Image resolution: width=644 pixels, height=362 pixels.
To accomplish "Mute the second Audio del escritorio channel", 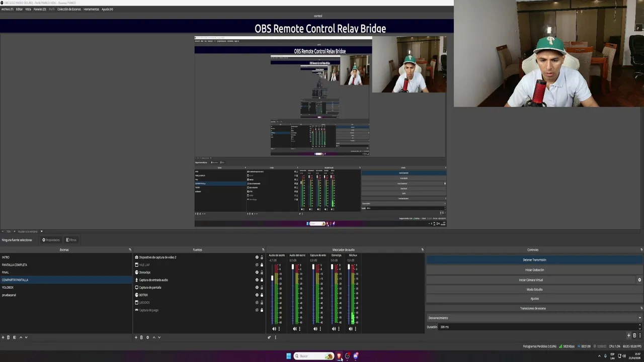I will pyautogui.click(x=295, y=329).
